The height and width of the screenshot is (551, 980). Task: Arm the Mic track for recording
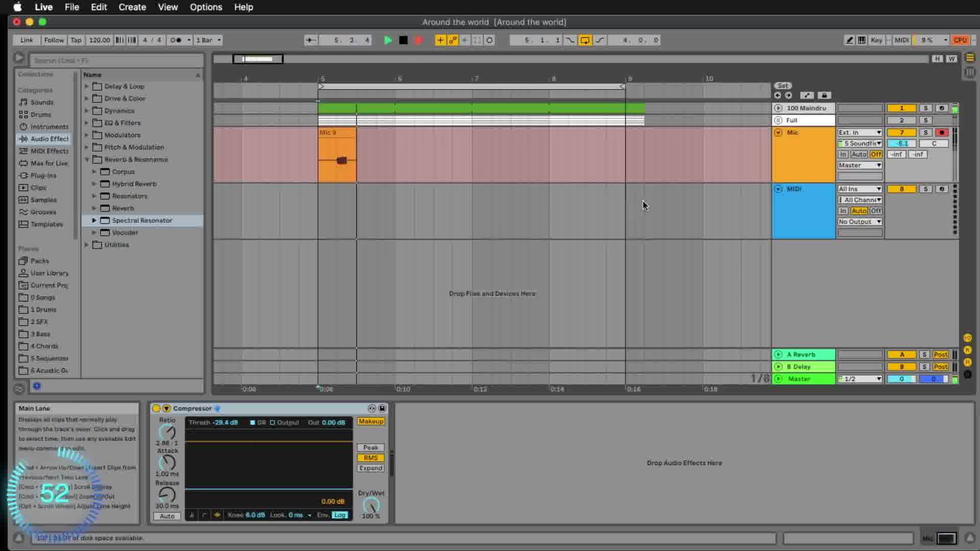click(942, 133)
